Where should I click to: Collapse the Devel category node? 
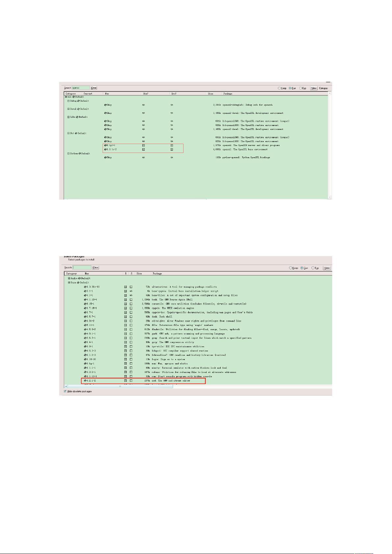[x=69, y=109]
